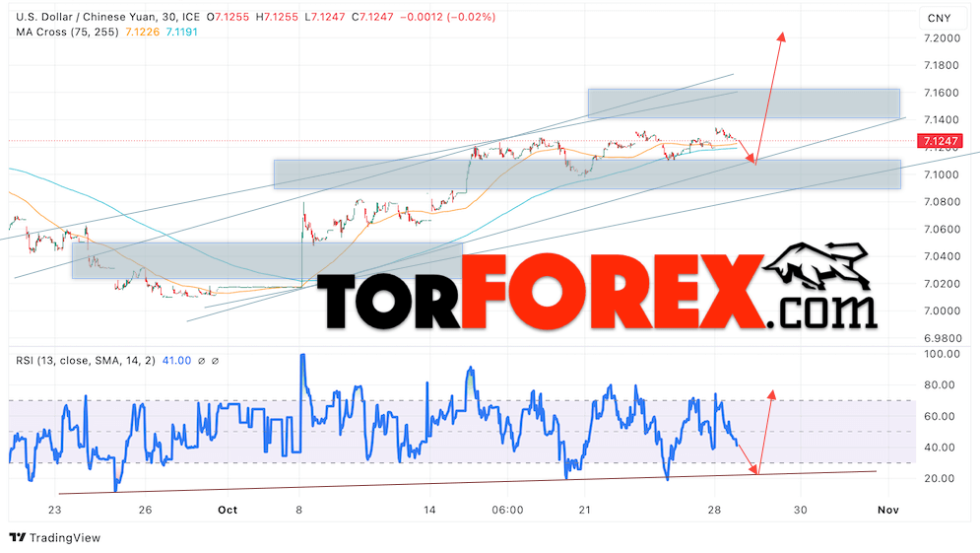
Task: Click the high price H7.1255
Action: pyautogui.click(x=277, y=17)
